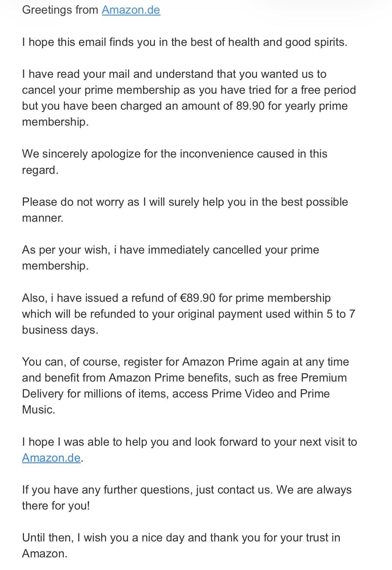Click the "As per your wish" paragraph
The width and height of the screenshot is (392, 570).
170,250
